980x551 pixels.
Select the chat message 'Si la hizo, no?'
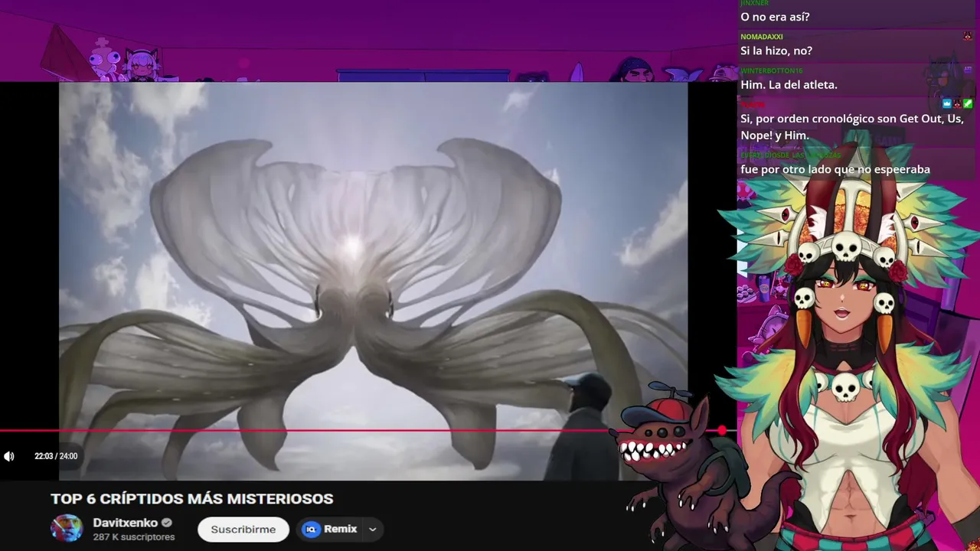coord(776,51)
